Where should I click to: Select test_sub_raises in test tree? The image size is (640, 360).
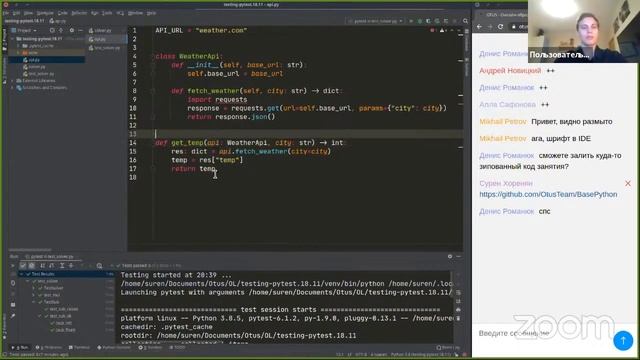[x=64, y=309]
